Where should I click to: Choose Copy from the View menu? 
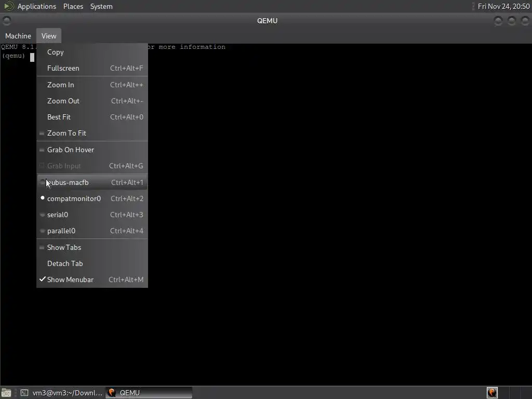92,52
